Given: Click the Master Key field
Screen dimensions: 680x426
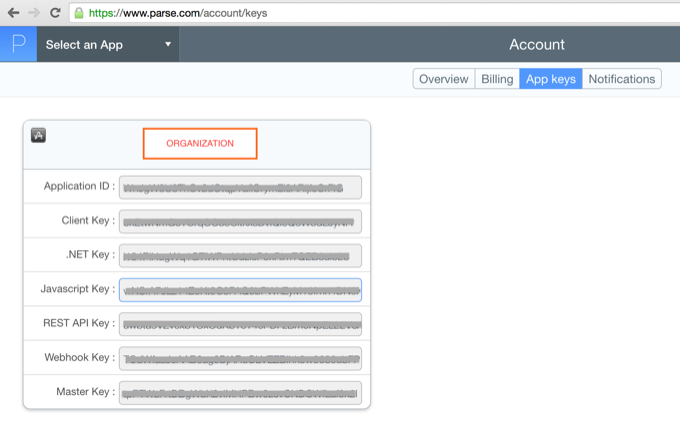Looking at the screenshot, I should [x=240, y=392].
